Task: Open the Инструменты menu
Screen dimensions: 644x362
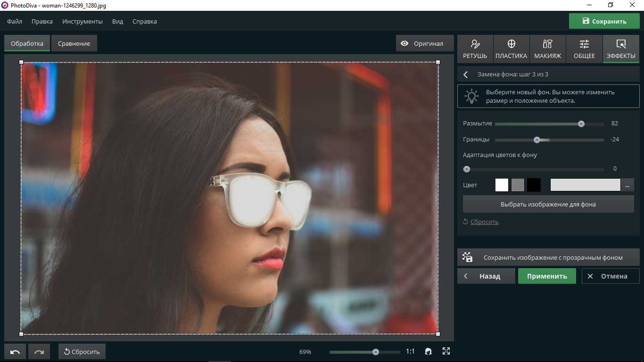Action: point(83,21)
